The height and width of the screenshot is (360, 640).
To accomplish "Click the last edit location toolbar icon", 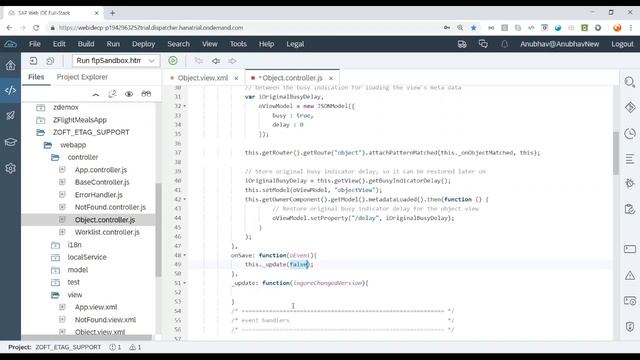I will pos(199,61).
